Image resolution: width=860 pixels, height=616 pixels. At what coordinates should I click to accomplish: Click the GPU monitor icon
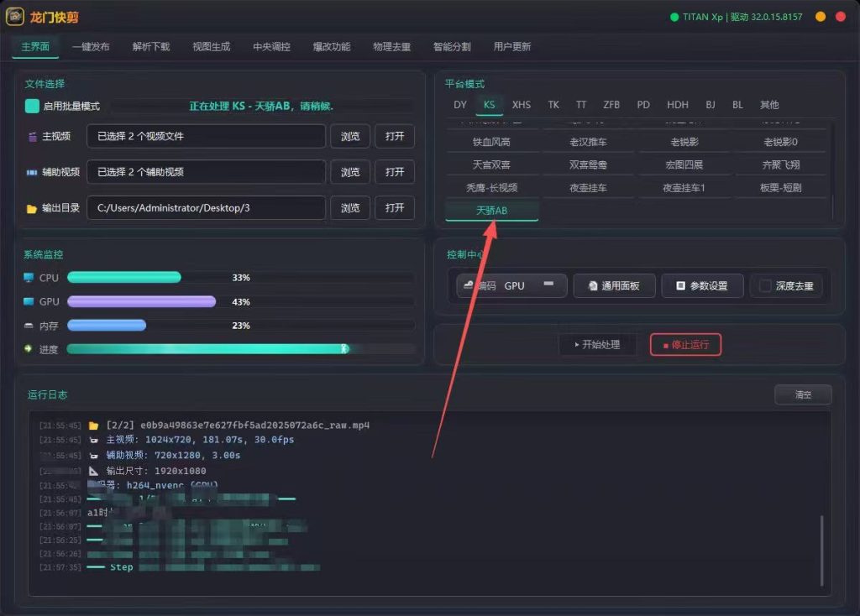(x=29, y=301)
